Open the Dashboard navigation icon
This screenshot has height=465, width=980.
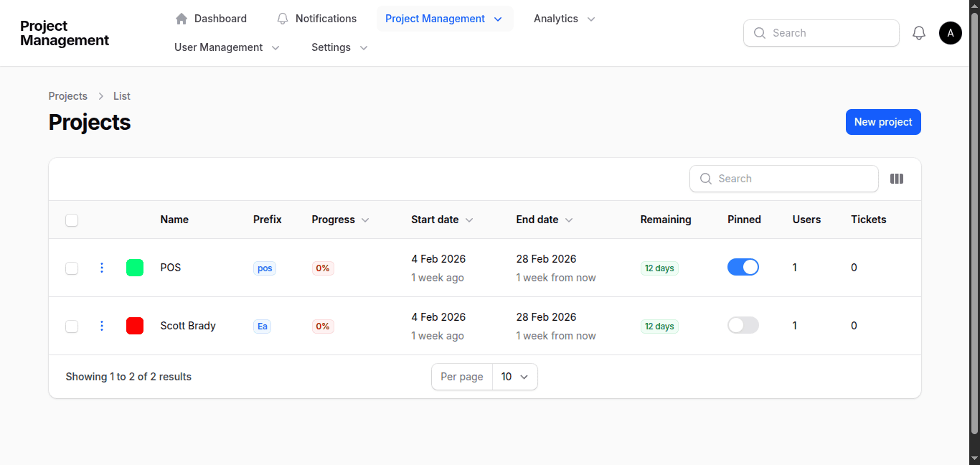182,18
